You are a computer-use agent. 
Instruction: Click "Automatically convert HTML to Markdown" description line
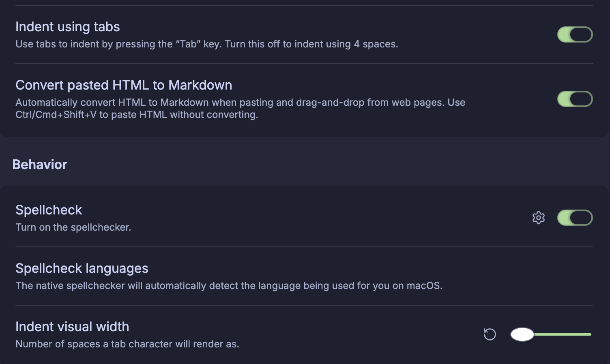click(240, 103)
